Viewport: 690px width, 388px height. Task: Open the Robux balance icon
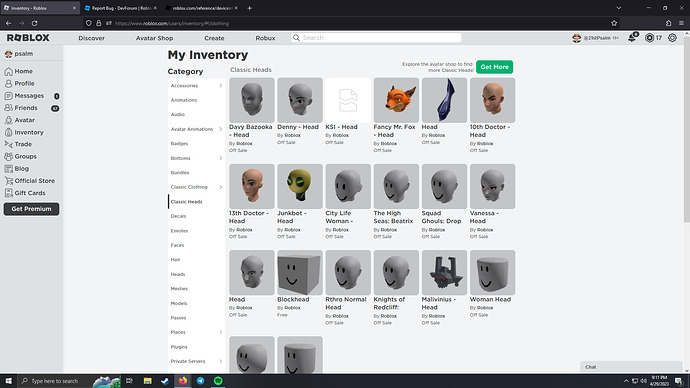pos(649,38)
